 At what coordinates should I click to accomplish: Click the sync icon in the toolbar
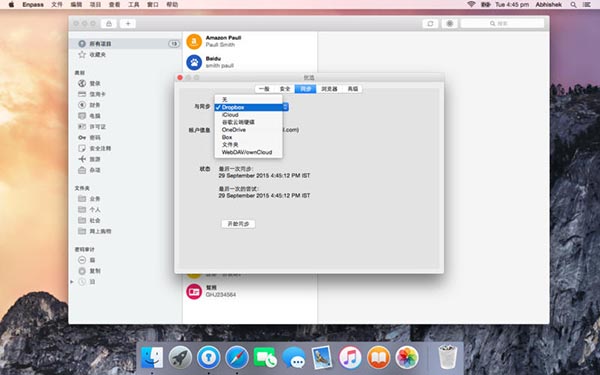(x=430, y=24)
